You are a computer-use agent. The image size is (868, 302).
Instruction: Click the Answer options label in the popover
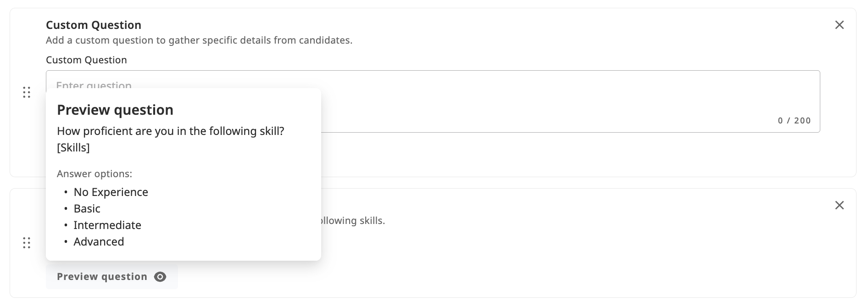tap(94, 174)
